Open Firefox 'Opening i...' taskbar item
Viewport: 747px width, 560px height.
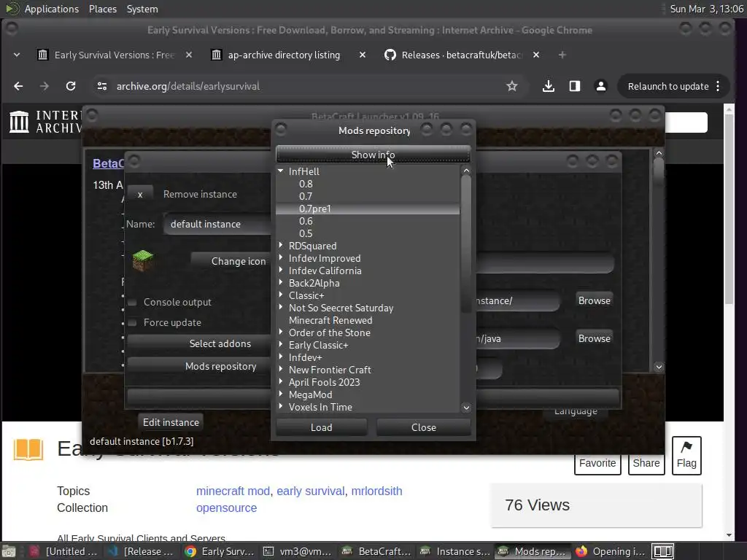pos(610,551)
